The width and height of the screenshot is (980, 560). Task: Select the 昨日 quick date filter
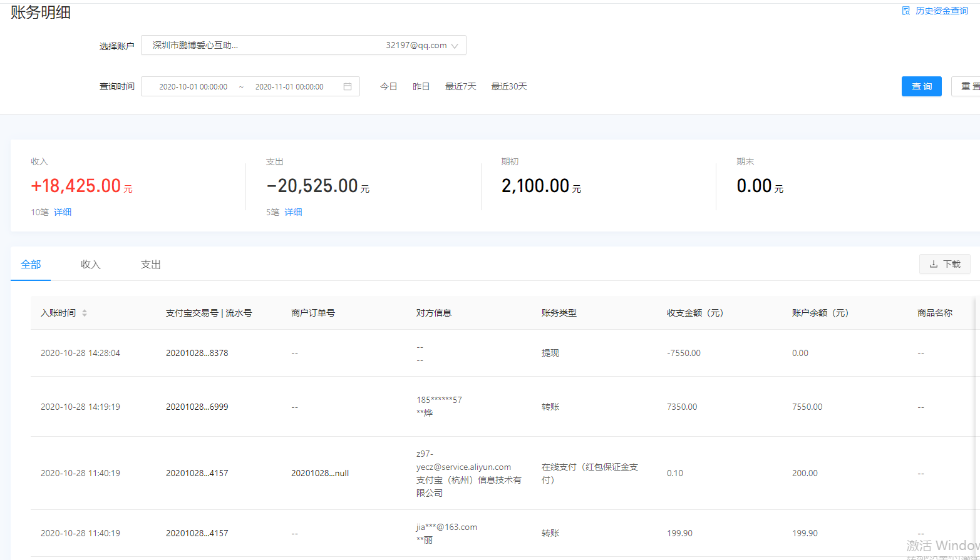click(421, 86)
